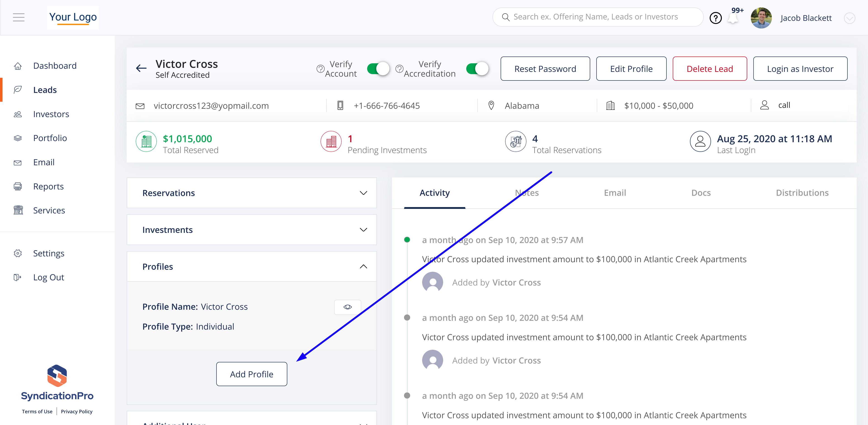Screen dimensions: 868x425
Task: Click the hamburger menu icon
Action: pyautogui.click(x=19, y=17)
